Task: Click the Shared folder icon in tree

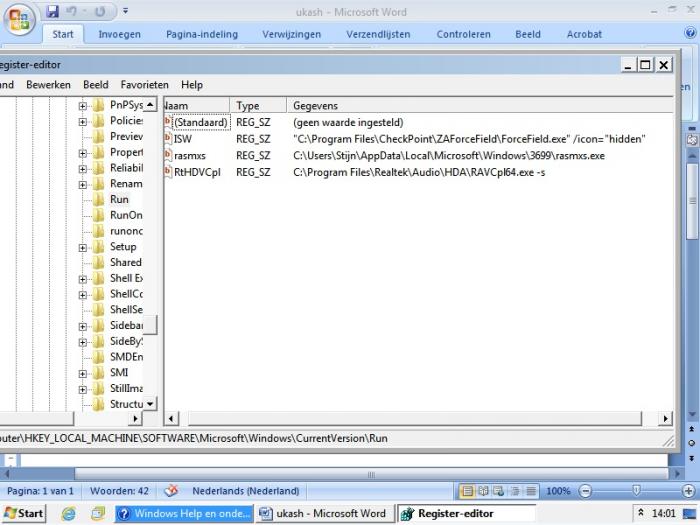Action: [x=98, y=262]
